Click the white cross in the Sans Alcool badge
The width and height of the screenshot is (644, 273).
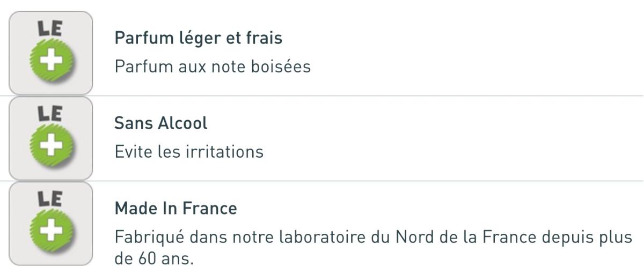tap(50, 146)
